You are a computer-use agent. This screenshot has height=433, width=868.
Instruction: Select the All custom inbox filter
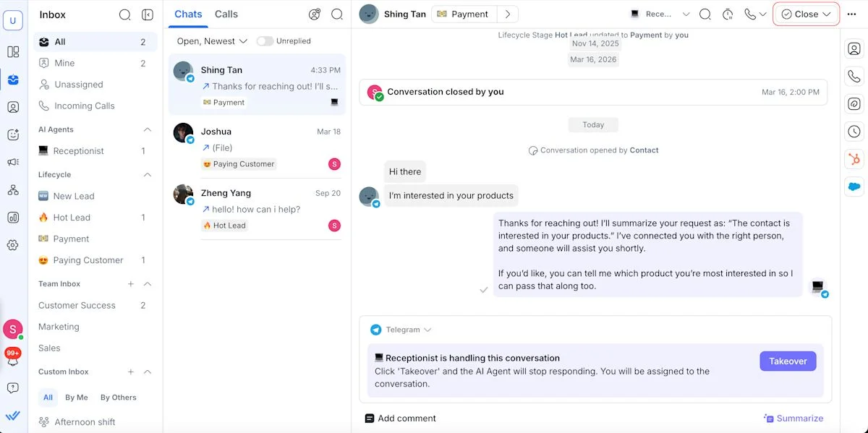[48, 398]
